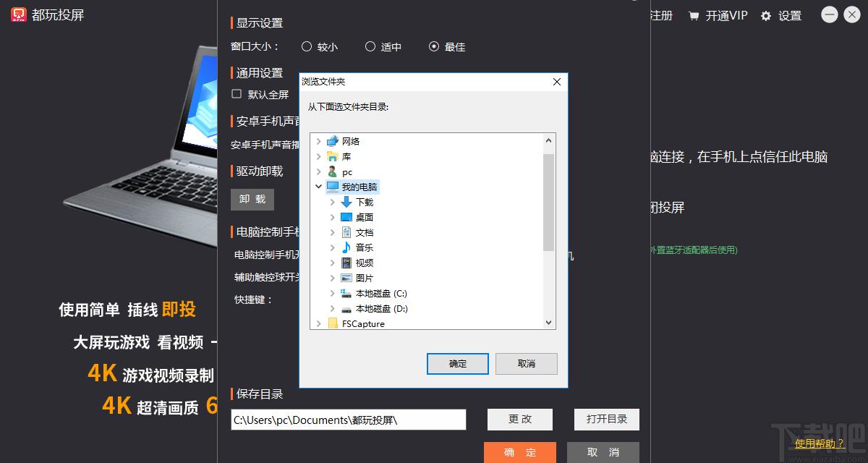Screen dimensions: 868x463
Task: Click the 我的电脑 computer icon
Action: (x=333, y=187)
